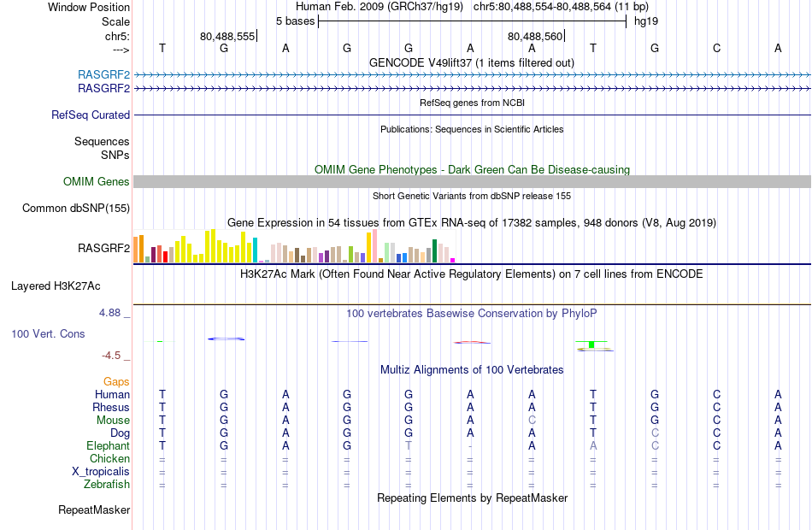Viewport: 812px width, 530px height.
Task: Click the H3K27Ac Mark ENCODE track title
Action: [x=471, y=274]
